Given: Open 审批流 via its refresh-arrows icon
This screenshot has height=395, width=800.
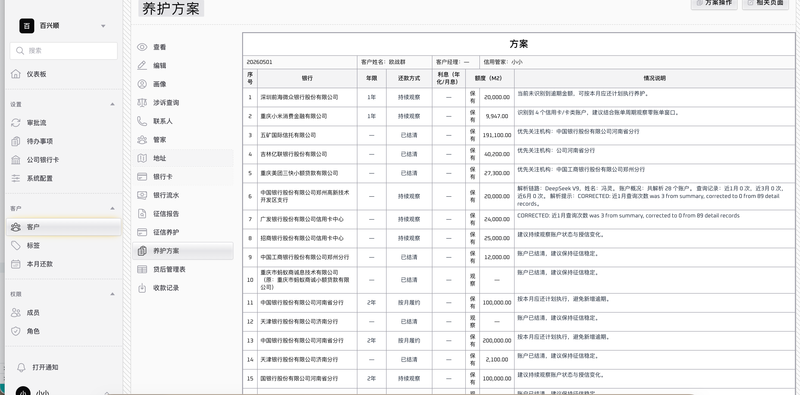Looking at the screenshot, I should pyautogui.click(x=16, y=123).
